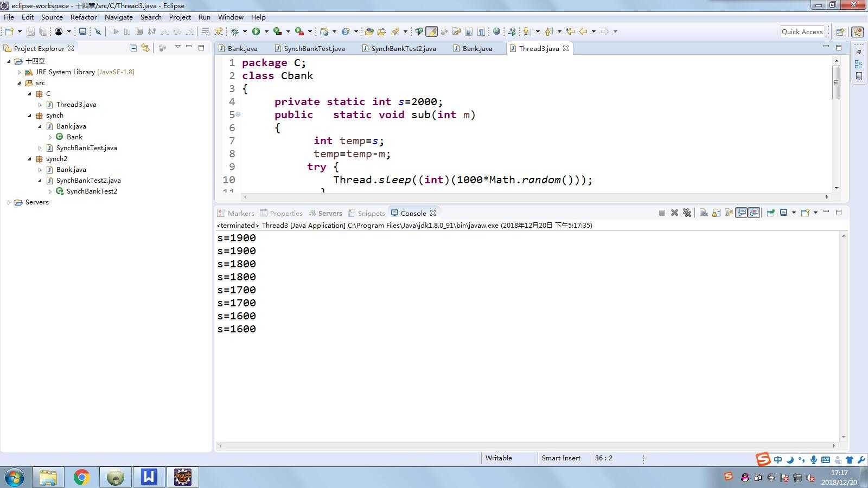The image size is (868, 488).
Task: Open the WPS Writer taskbar icon
Action: [x=149, y=477]
